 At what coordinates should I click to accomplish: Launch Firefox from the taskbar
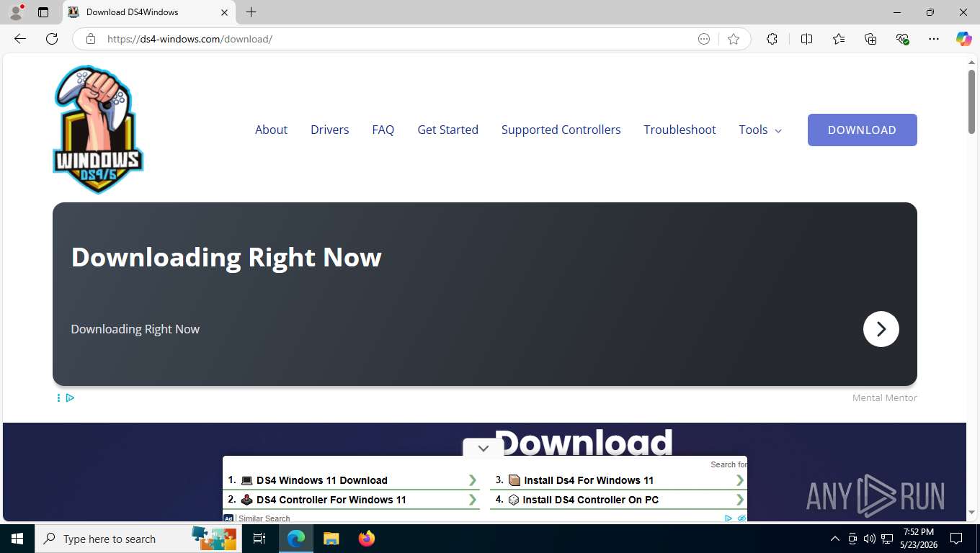(367, 539)
